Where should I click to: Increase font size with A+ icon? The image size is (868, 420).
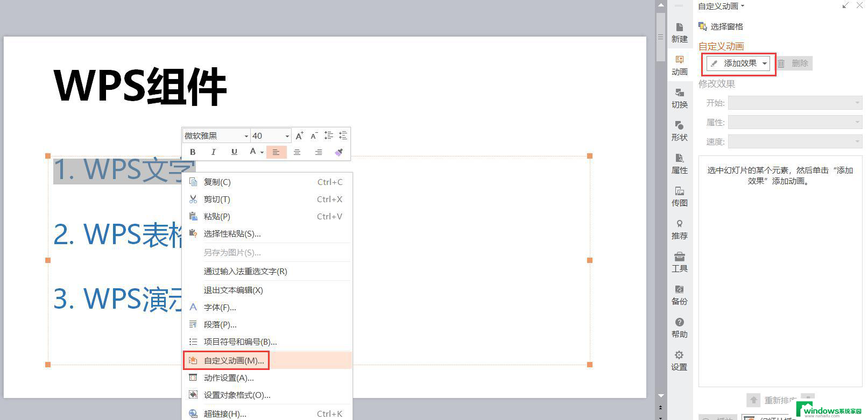point(300,136)
